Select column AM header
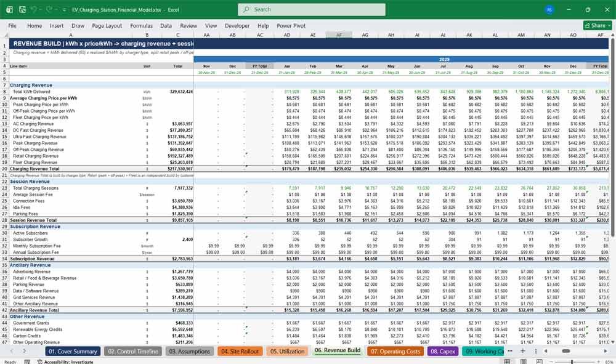The width and height of the screenshot is (616, 364). (x=521, y=35)
